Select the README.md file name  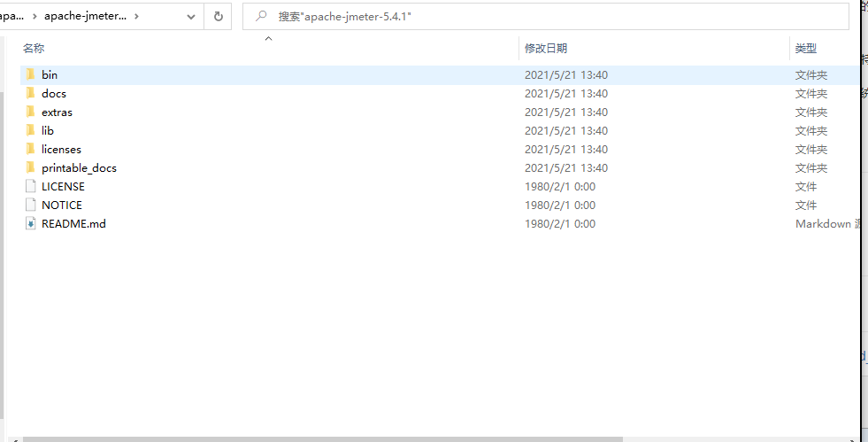pyautogui.click(x=73, y=224)
